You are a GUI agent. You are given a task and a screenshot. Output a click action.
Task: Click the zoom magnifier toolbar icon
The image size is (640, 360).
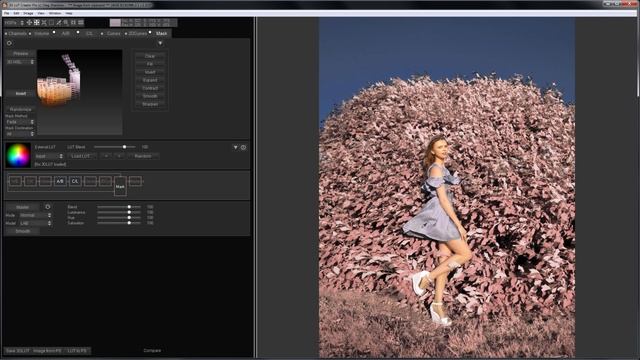point(66,22)
